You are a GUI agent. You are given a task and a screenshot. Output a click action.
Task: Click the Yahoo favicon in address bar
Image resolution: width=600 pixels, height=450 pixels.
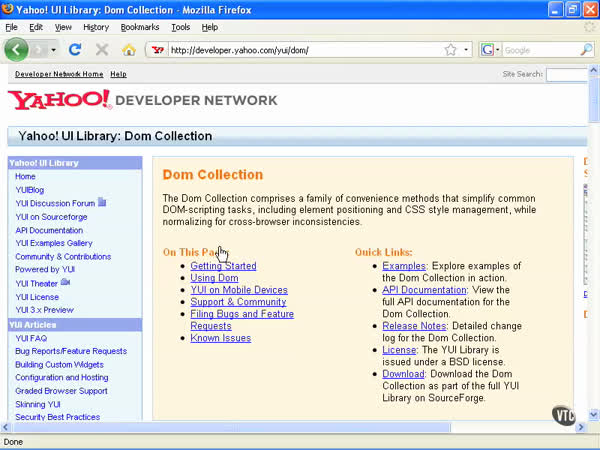click(x=157, y=49)
